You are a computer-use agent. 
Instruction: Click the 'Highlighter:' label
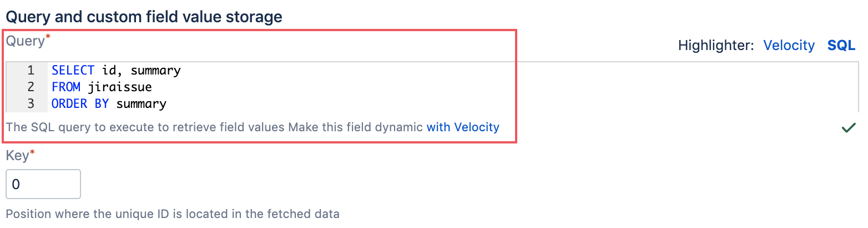click(715, 46)
